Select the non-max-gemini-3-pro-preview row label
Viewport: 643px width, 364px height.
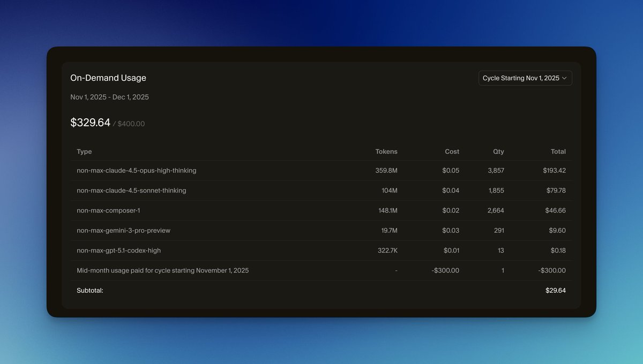[123, 230]
